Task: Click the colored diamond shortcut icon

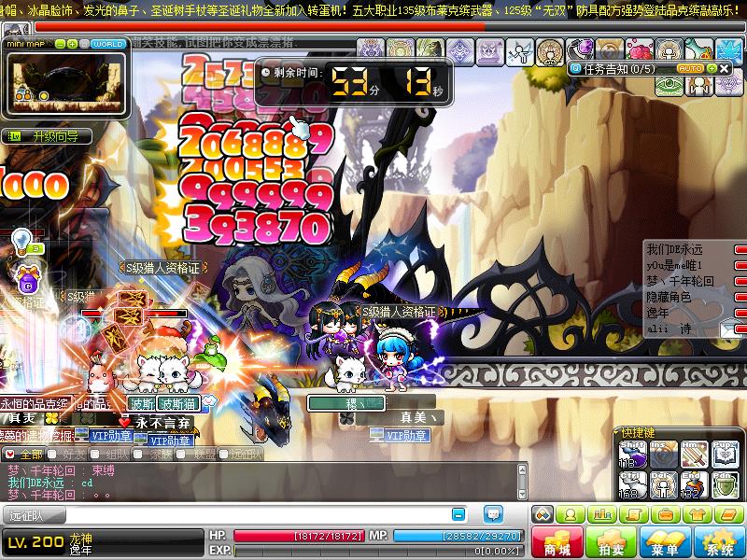Action: pyautogui.click(x=543, y=515)
